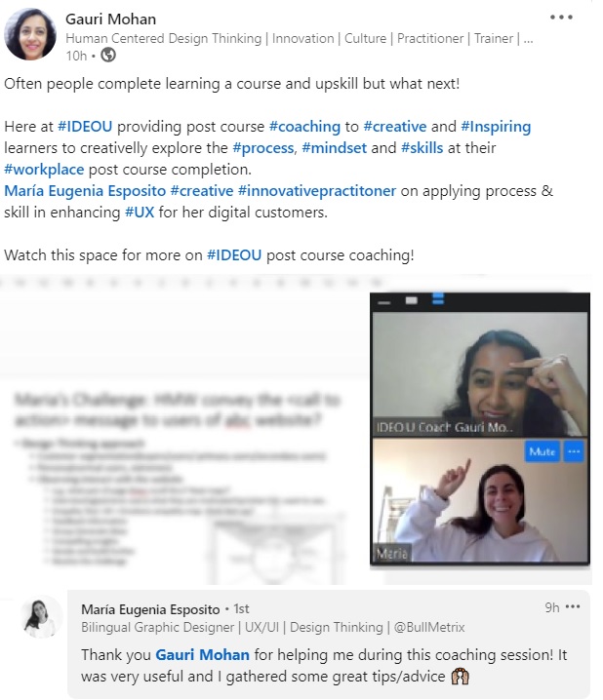This screenshot has height=700, width=603.
Task: Click the globe visibility icon under Gauri's name
Action: click(x=108, y=56)
